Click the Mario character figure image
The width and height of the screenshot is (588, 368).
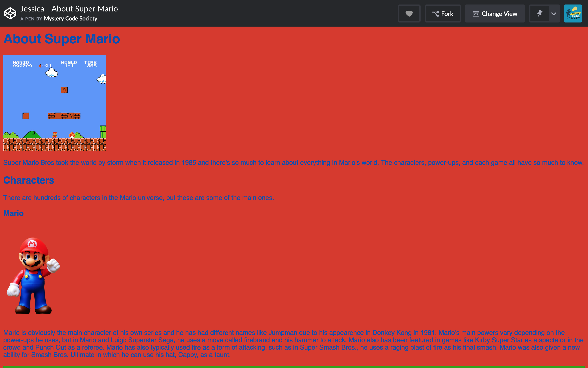point(33,276)
